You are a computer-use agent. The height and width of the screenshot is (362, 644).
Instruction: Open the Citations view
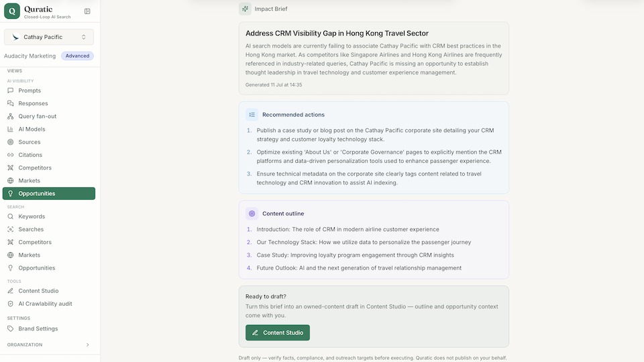point(49,155)
